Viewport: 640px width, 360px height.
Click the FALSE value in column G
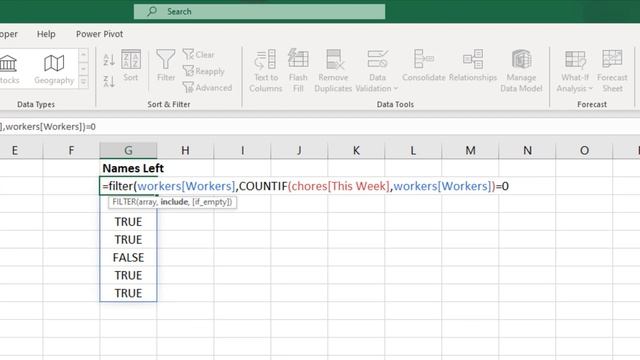pos(128,258)
